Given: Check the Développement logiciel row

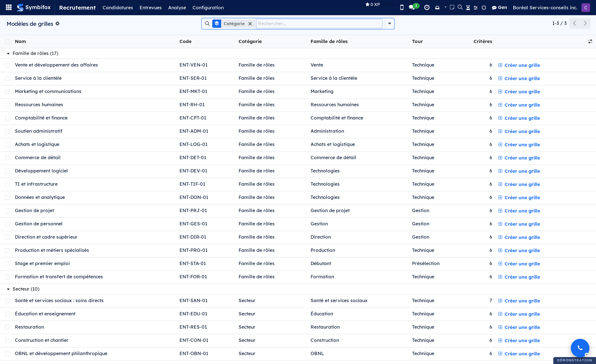Looking at the screenshot, I should [x=8, y=171].
